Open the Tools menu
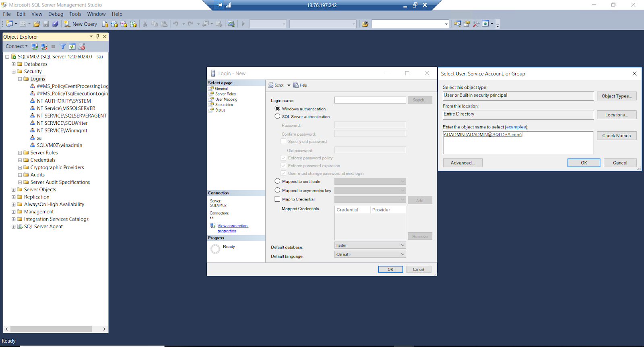Viewport: 644px width, 347px height. [x=75, y=14]
